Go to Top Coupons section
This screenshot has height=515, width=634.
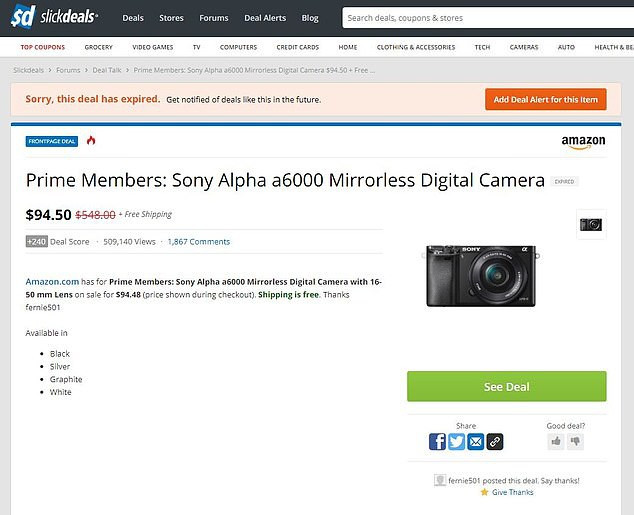[43, 47]
